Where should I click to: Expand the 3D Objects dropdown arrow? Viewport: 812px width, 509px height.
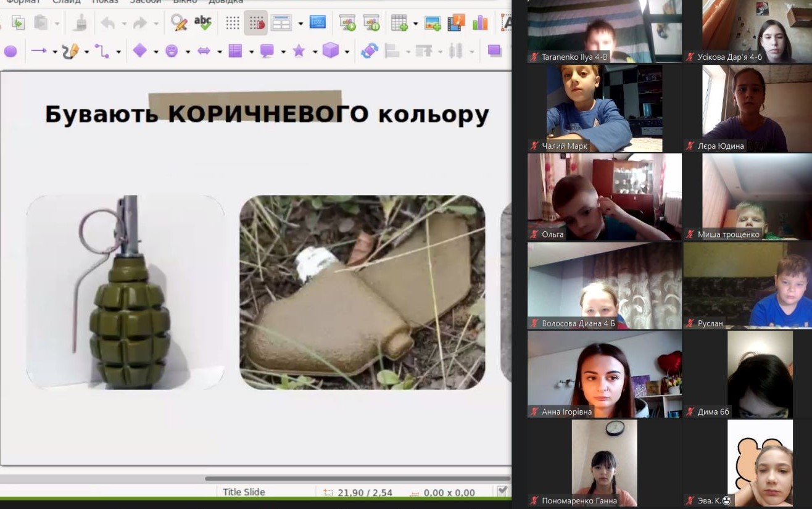[x=347, y=52]
